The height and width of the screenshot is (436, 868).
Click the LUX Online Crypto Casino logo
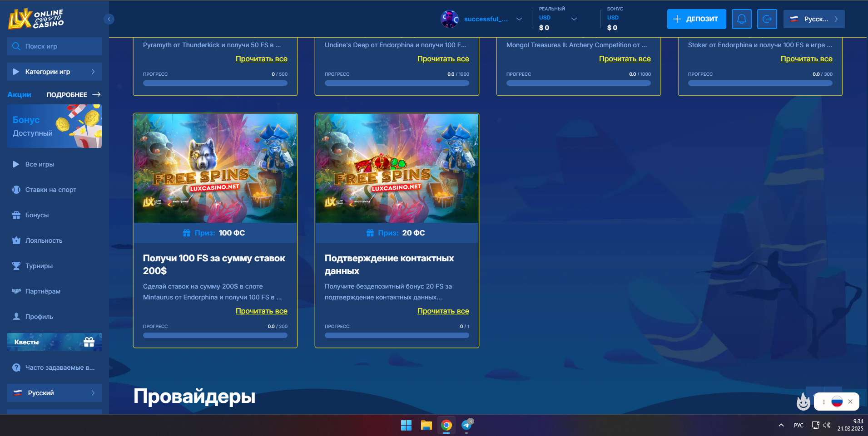36,19
